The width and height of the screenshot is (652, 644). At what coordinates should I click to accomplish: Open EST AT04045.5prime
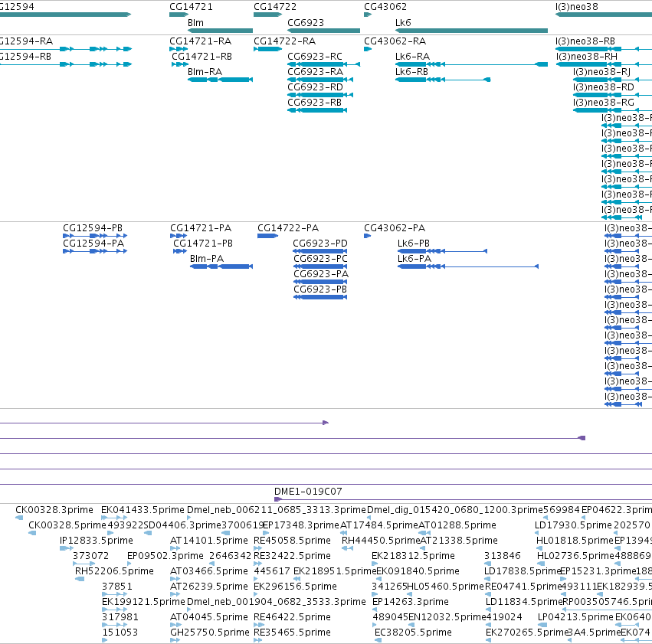209,617
